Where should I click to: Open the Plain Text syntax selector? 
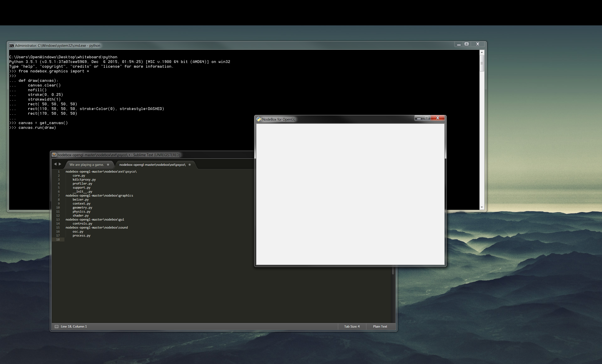(x=380, y=326)
